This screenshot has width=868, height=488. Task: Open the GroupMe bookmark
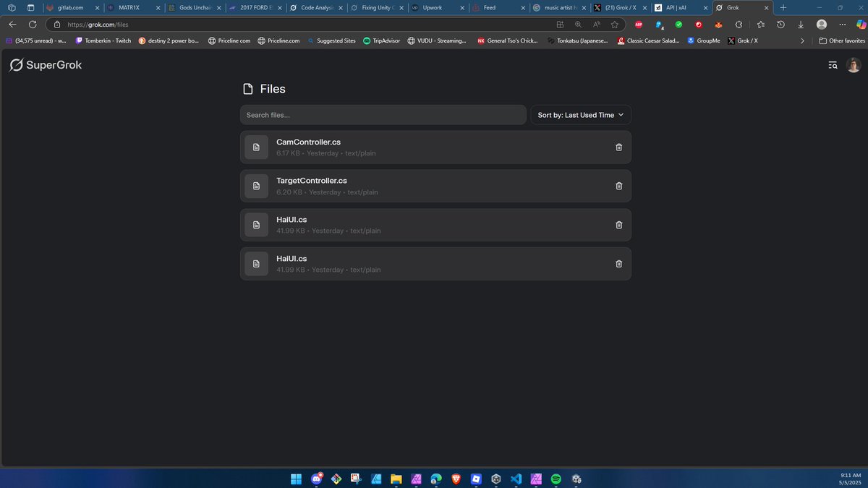click(702, 40)
